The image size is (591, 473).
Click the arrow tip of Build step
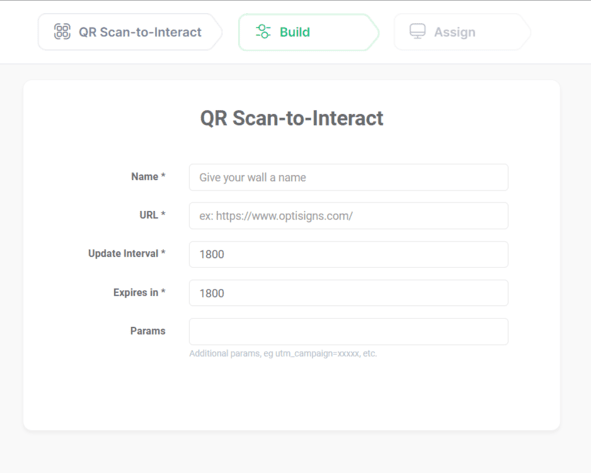374,32
